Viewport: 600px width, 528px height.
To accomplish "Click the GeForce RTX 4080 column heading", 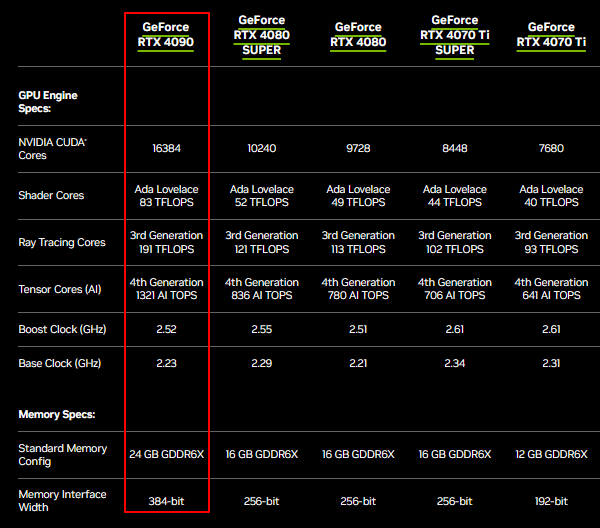I will pos(358,34).
